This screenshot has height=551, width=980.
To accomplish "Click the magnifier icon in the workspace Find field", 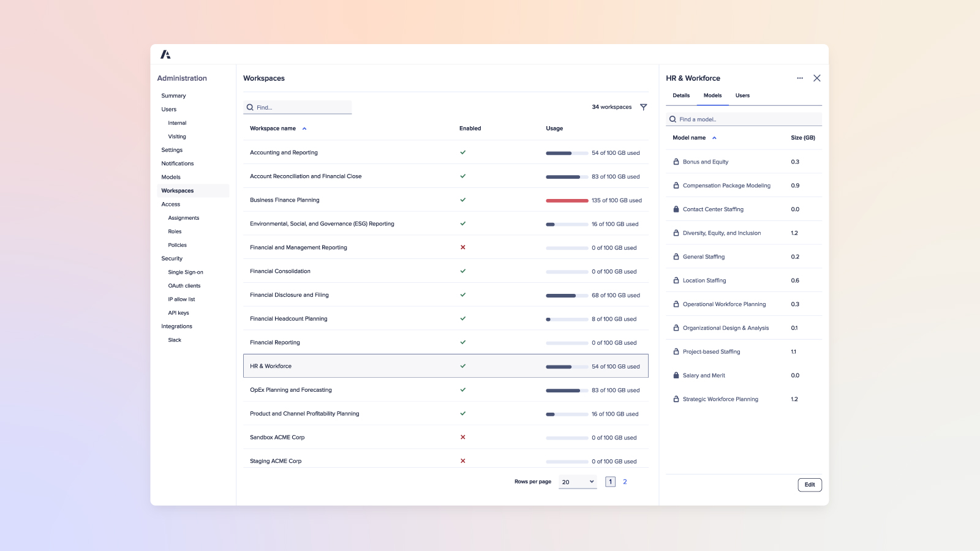I will point(249,107).
